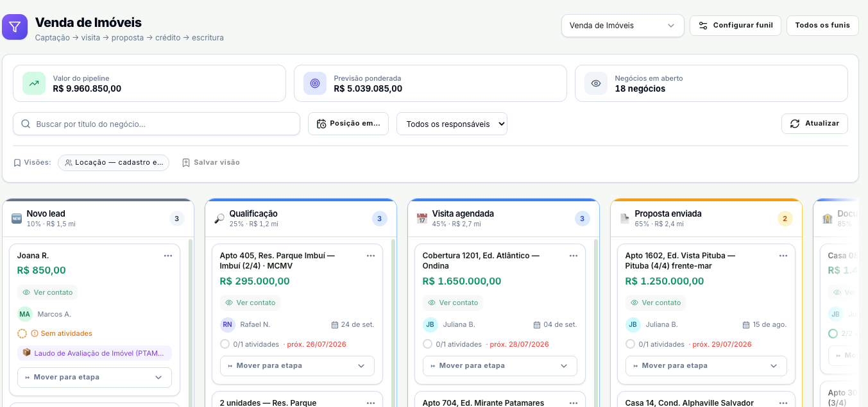Toggle activities circle on Cobertura 1201 card
Viewport: 868px width, 407px height.
[x=427, y=344]
